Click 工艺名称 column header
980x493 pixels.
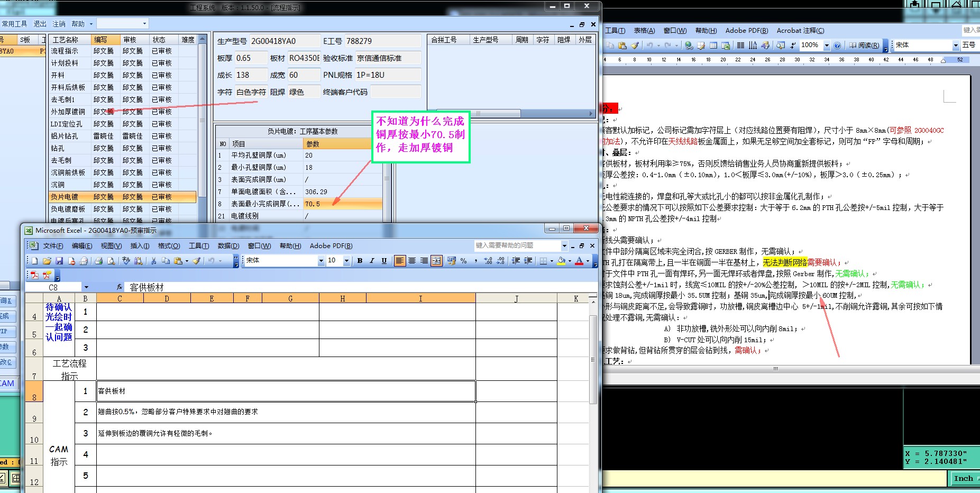point(69,40)
